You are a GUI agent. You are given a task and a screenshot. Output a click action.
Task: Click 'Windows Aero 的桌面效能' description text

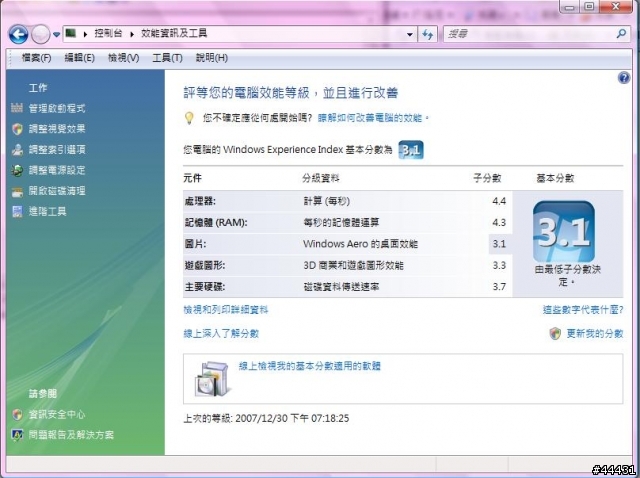360,244
